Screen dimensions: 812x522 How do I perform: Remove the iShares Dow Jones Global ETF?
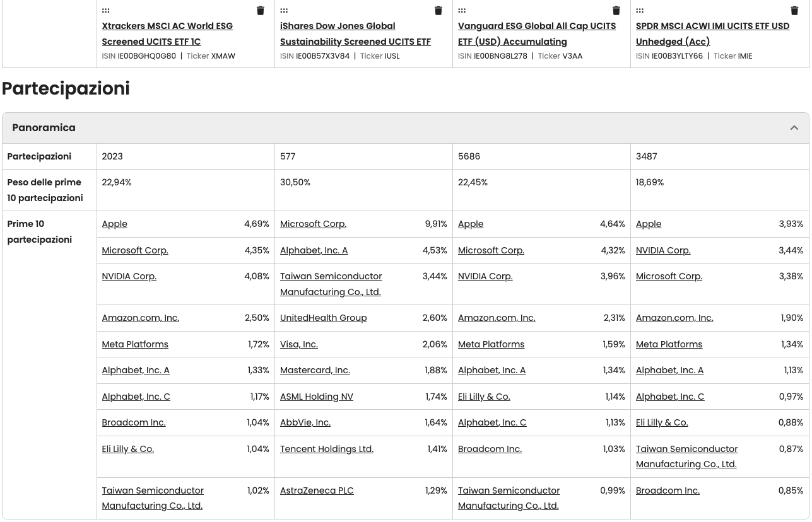(438, 11)
